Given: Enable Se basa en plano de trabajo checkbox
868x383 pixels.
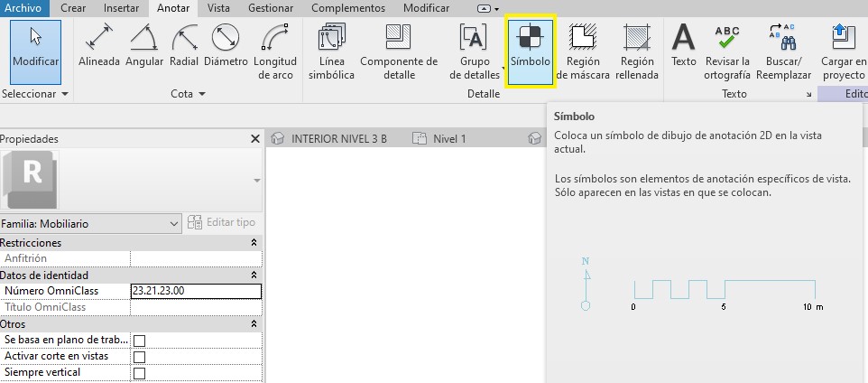Looking at the screenshot, I should pos(139,341).
